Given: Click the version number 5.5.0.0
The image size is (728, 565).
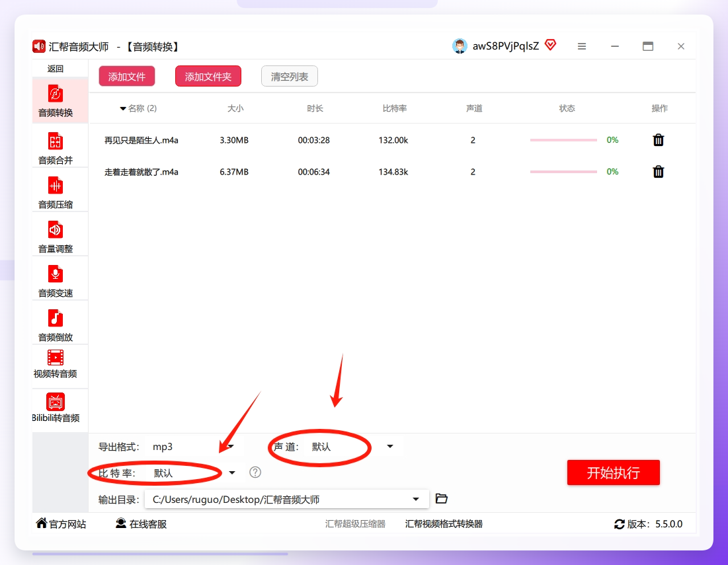Looking at the screenshot, I should pos(668,524).
